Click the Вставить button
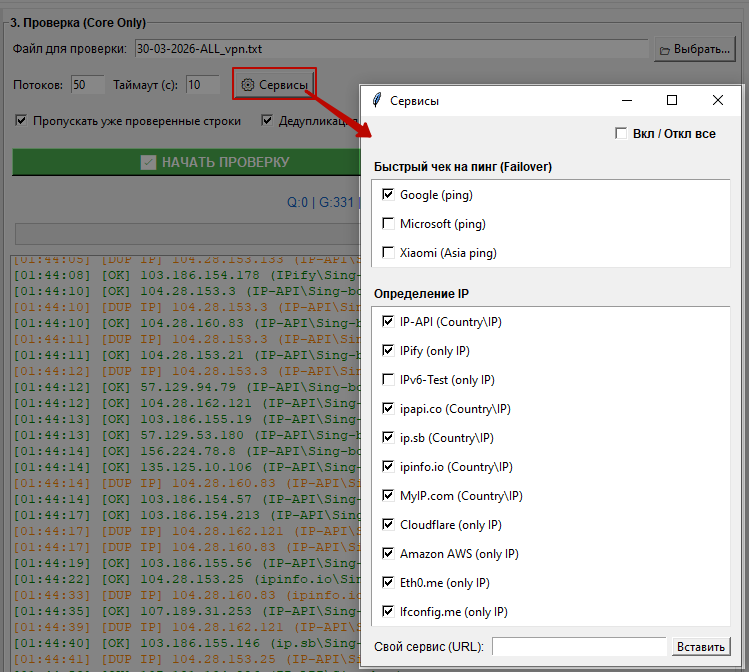 click(701, 647)
